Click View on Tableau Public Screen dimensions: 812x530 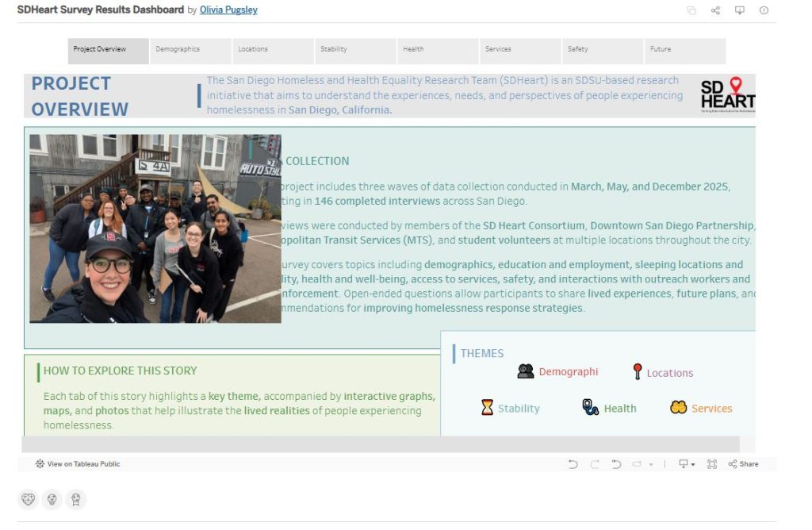point(78,464)
